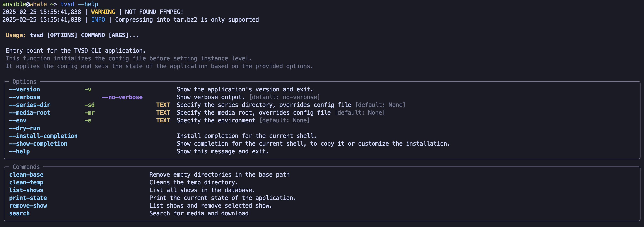This screenshot has height=227, width=644.
Task: Select the --media-root option
Action: [30, 113]
